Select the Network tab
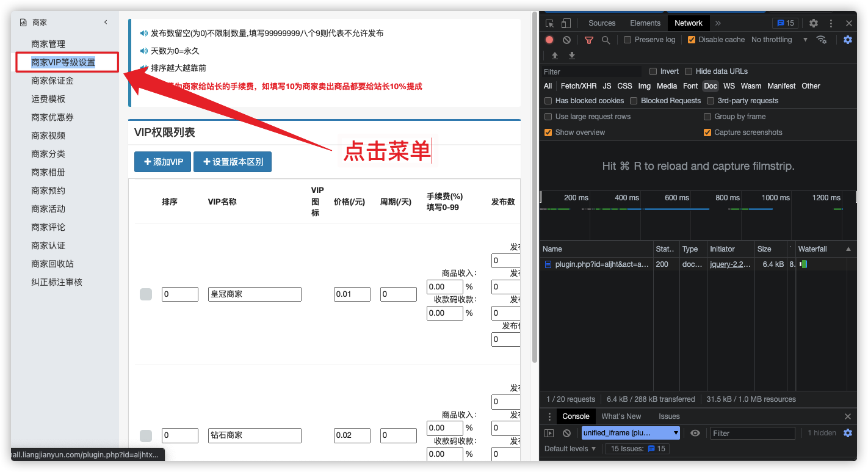 689,23
